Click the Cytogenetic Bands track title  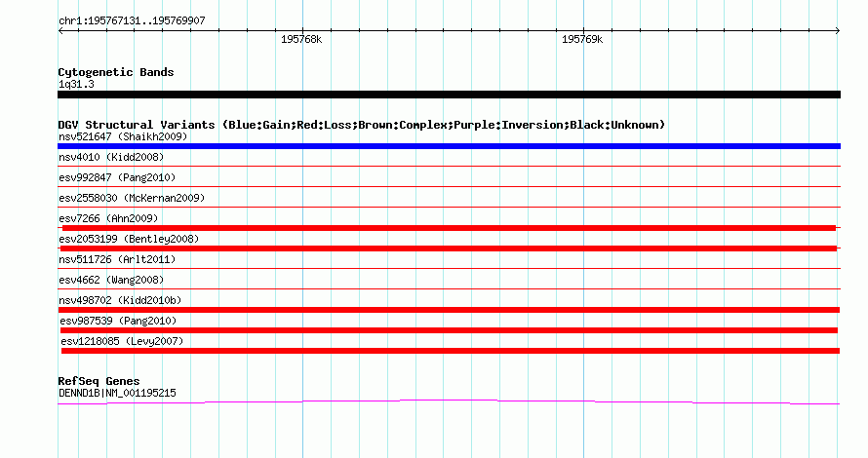click(x=116, y=72)
